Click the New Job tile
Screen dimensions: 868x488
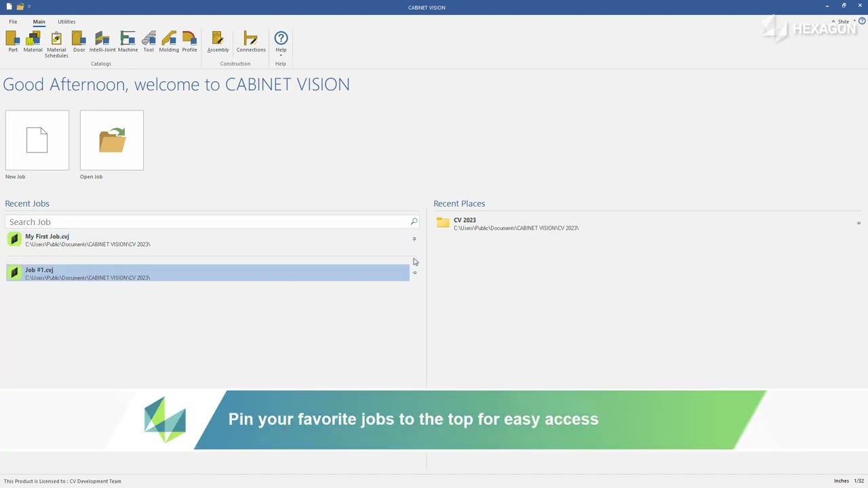[x=37, y=140]
